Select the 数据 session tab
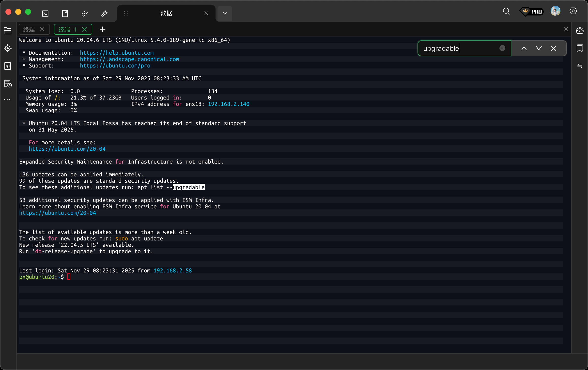The image size is (588, 370). coord(166,13)
